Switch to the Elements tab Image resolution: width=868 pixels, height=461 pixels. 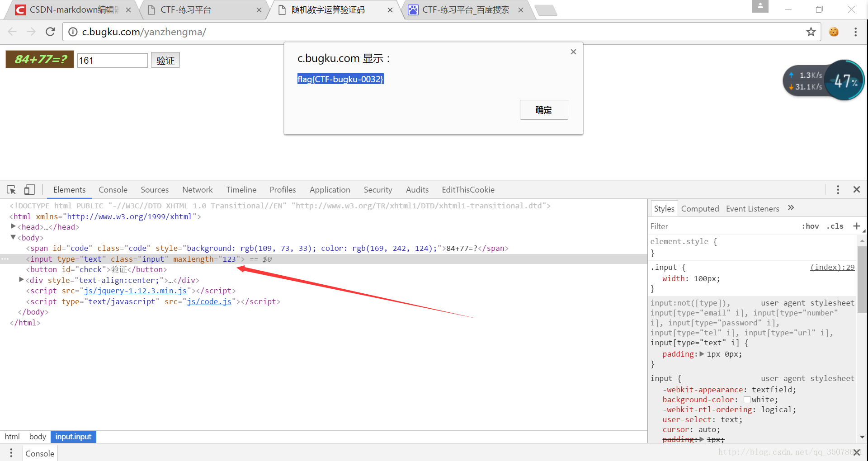(69, 190)
